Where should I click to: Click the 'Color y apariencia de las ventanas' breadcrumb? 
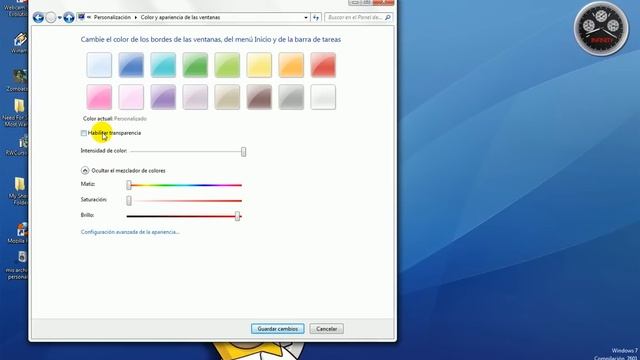click(x=180, y=18)
